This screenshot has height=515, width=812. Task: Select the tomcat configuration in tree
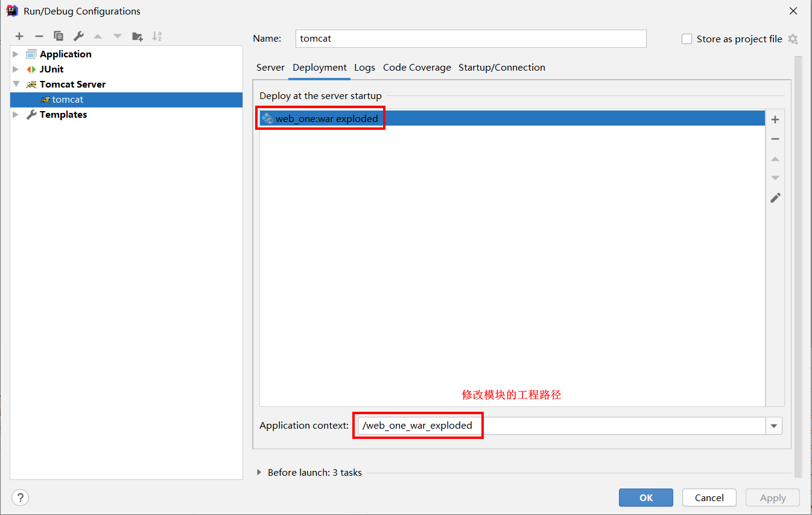tap(127, 100)
